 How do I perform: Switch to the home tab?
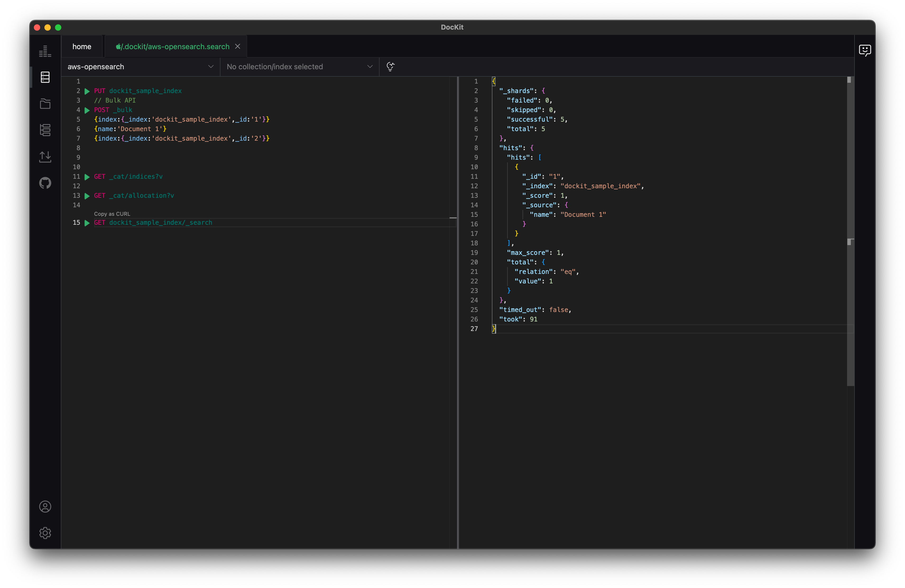[82, 47]
